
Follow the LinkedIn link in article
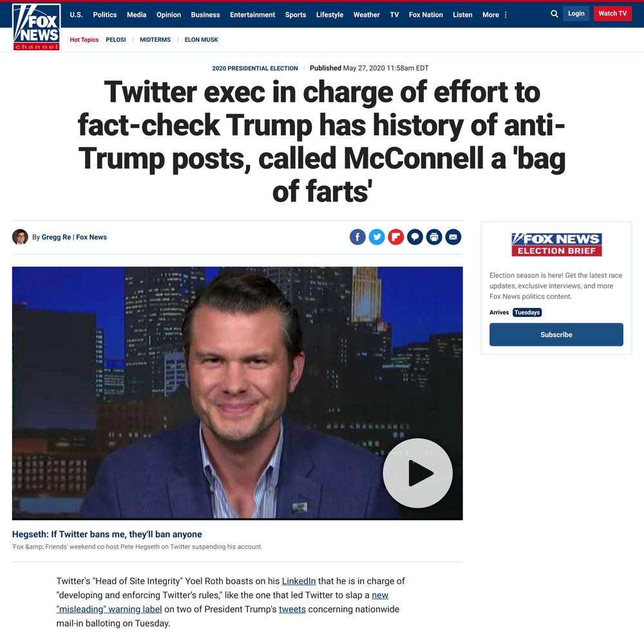[x=299, y=581]
